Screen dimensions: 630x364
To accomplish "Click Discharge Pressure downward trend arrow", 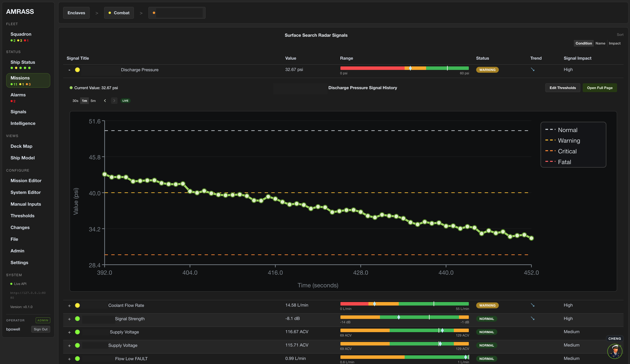I will click(532, 69).
